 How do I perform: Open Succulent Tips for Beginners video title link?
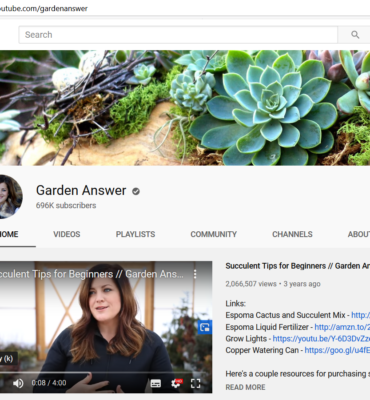pyautogui.click(x=298, y=266)
